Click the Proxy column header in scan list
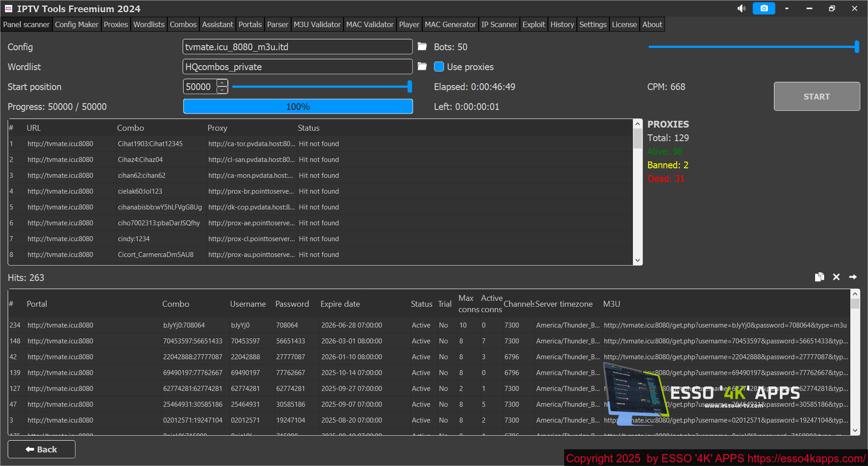Screen dimensions: 868x466 217,128
